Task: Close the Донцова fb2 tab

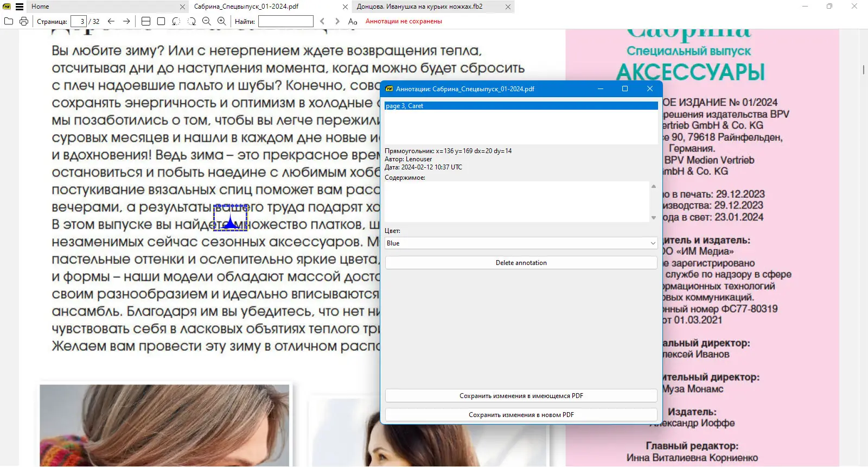Action: pyautogui.click(x=508, y=7)
